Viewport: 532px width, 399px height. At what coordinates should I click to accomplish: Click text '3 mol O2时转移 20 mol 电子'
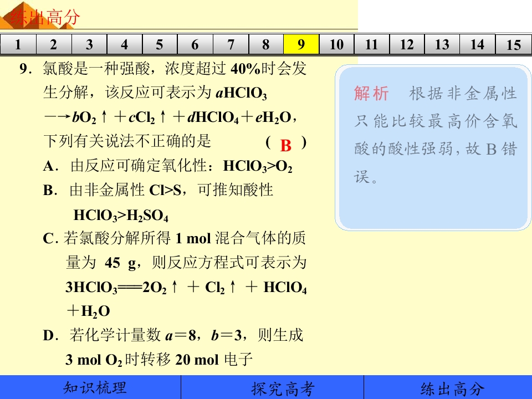click(159, 359)
